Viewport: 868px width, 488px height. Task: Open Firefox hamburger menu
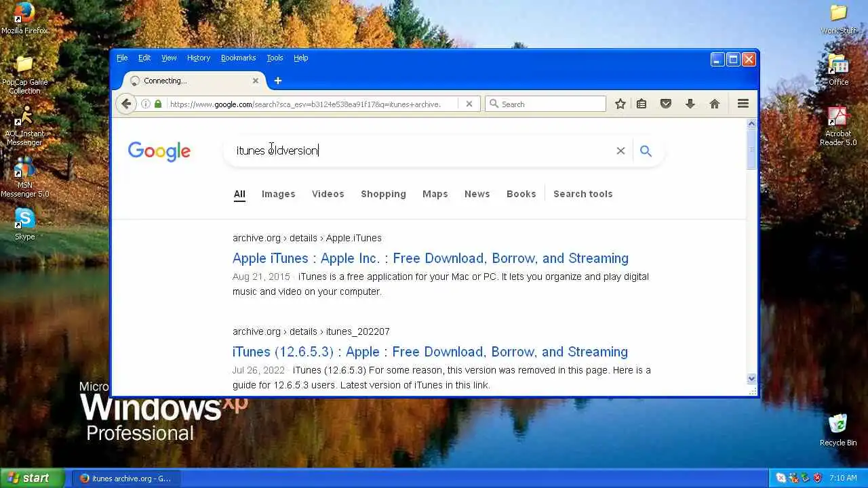tap(743, 104)
